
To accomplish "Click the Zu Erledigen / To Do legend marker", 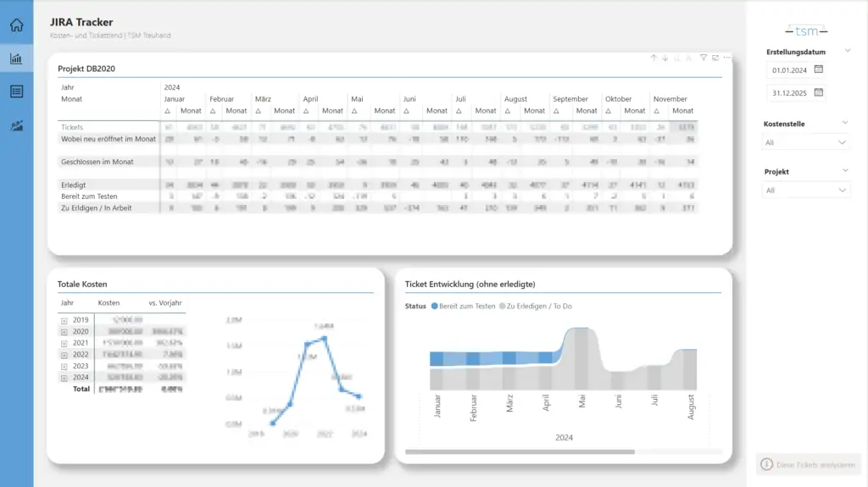I will point(502,306).
